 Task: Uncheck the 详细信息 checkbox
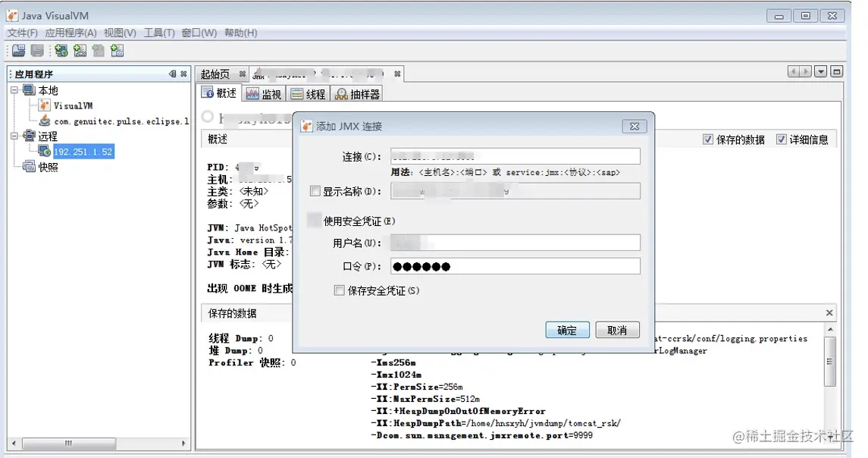click(781, 139)
